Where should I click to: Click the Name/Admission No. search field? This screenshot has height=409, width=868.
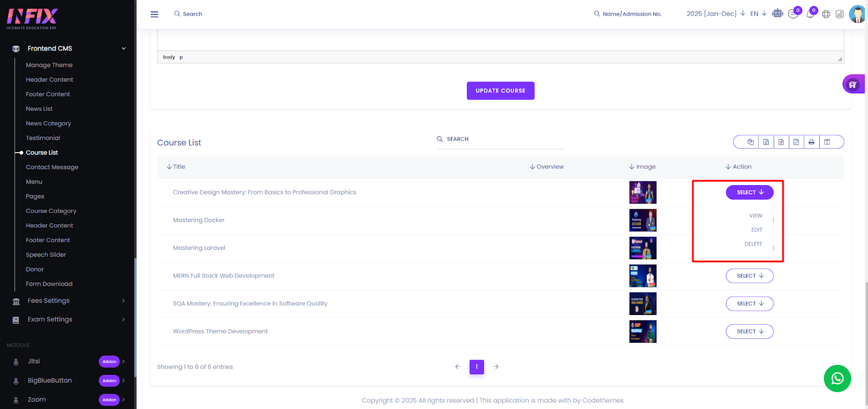(x=628, y=14)
